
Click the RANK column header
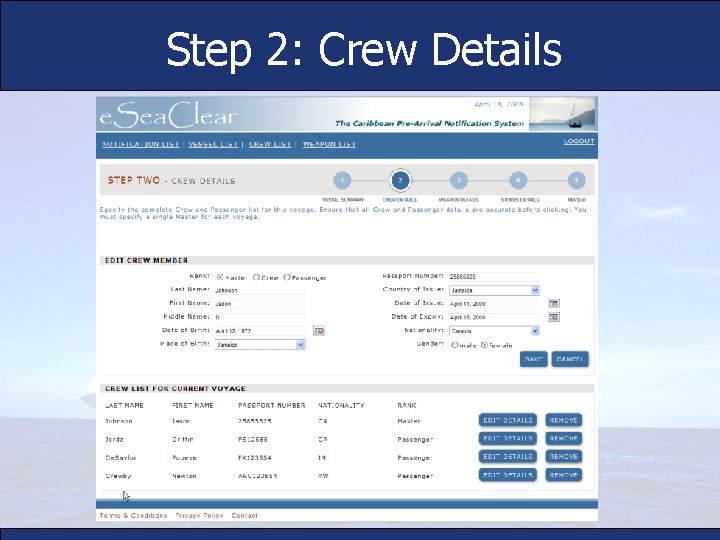407,405
